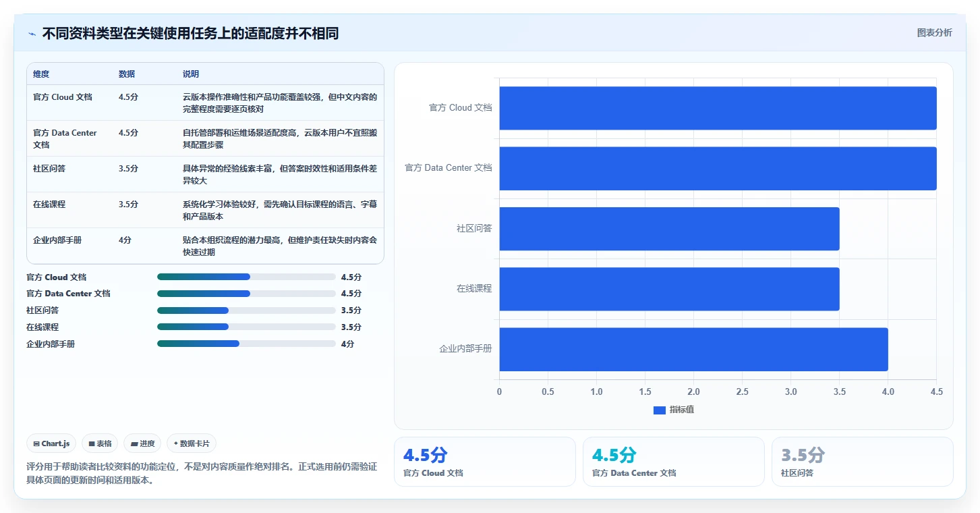980x513 pixels.
Task: Click the 企业内部手册 chart bar
Action: [x=693, y=349]
